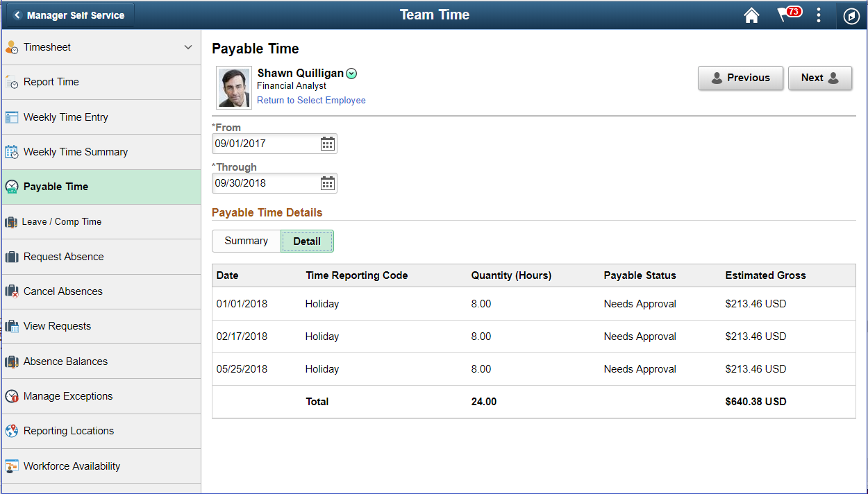Switch to the Summary view
This screenshot has height=494, width=868.
(x=247, y=241)
